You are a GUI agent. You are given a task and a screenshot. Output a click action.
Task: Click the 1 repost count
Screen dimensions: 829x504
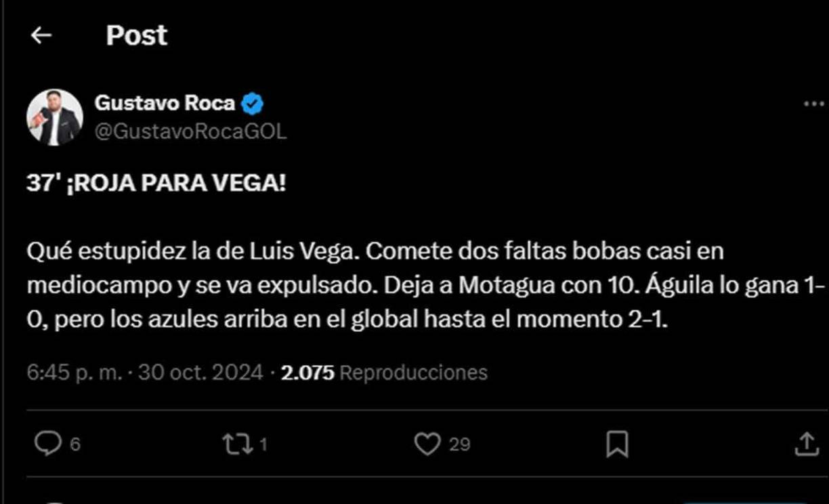point(261,445)
